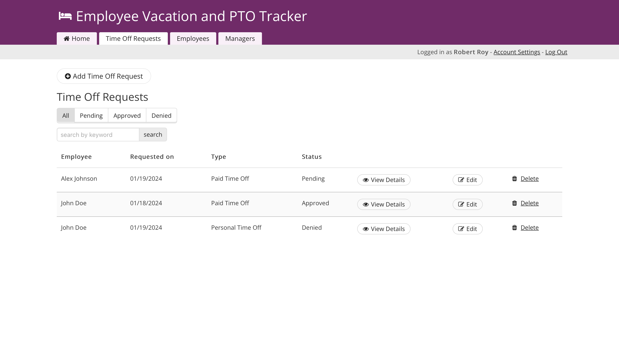
Task: Filter requests by Approved status
Action: point(127,115)
